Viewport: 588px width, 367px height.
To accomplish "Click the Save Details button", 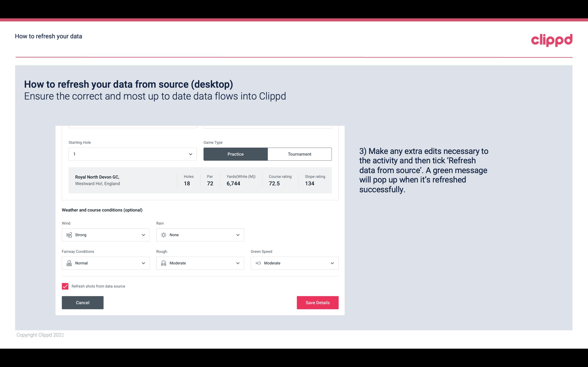I will click(x=317, y=302).
